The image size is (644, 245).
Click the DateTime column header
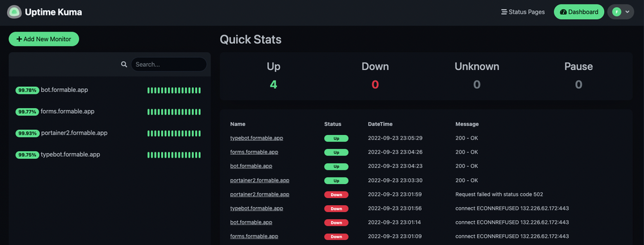click(380, 124)
